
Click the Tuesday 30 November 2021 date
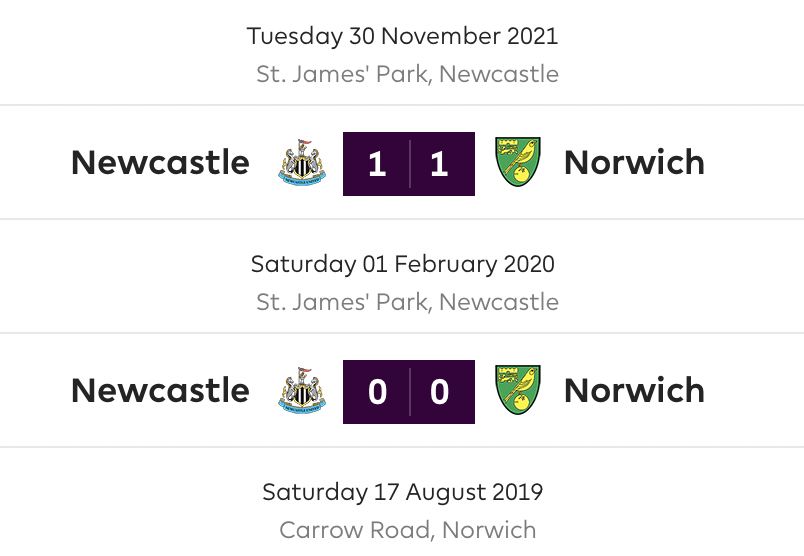pos(403,36)
